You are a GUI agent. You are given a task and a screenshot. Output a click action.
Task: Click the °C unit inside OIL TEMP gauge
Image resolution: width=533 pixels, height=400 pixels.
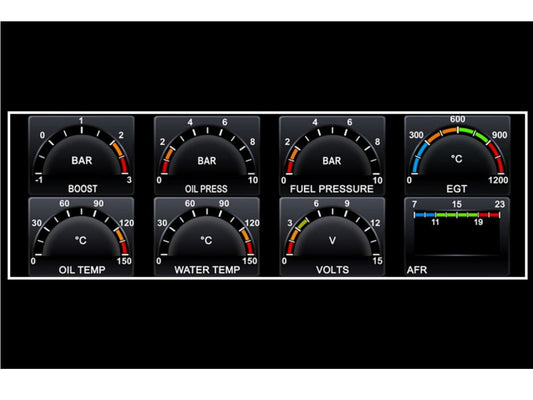(81, 240)
